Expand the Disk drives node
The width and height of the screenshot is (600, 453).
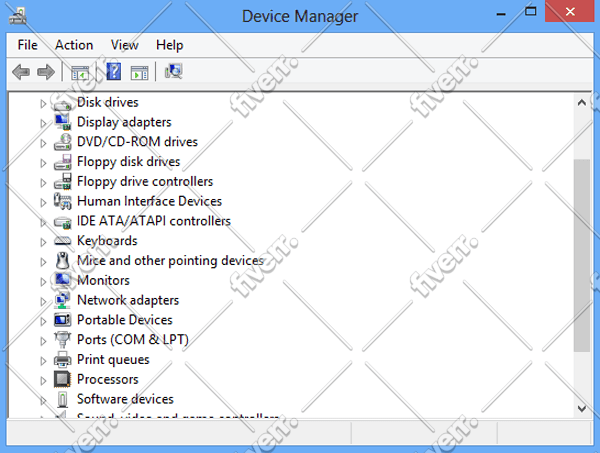coord(43,104)
